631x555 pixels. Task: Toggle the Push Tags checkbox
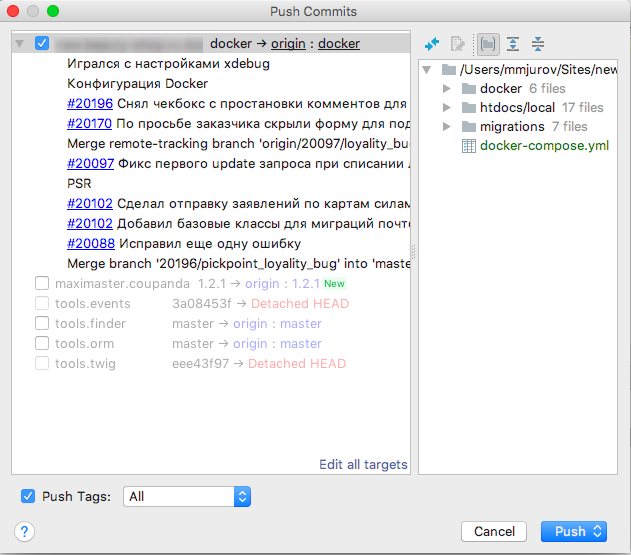coord(28,496)
